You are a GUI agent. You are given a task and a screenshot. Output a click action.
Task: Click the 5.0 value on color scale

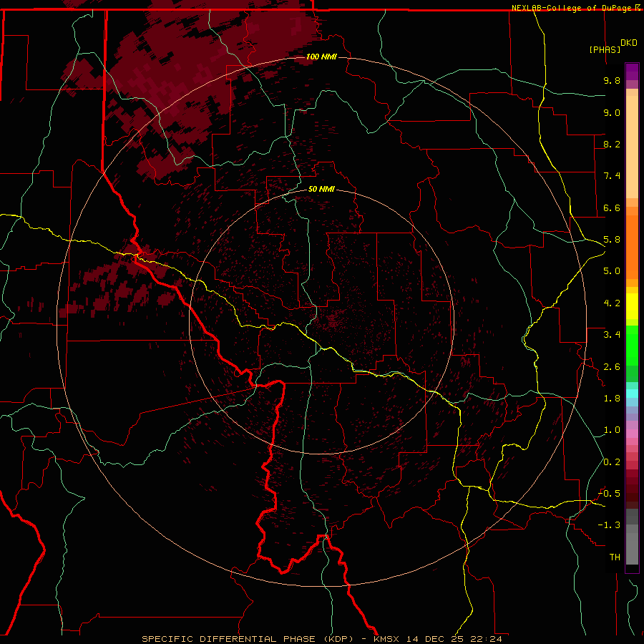tap(612, 271)
